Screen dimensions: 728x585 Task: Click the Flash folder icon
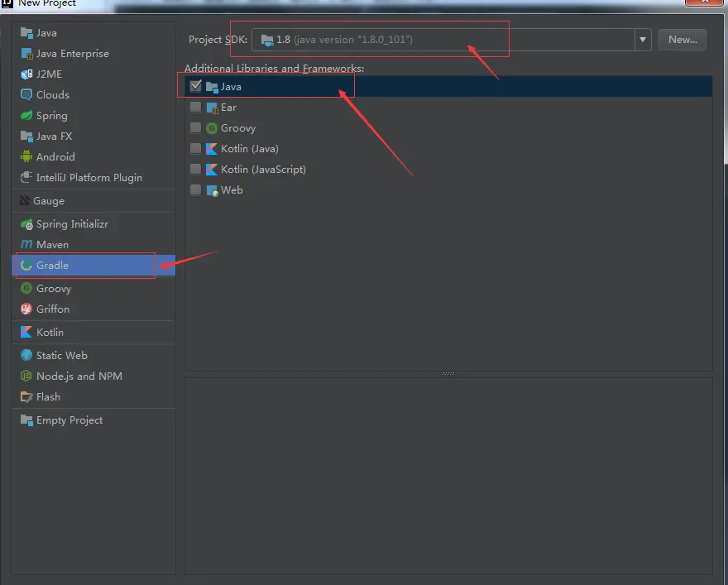tap(26, 397)
